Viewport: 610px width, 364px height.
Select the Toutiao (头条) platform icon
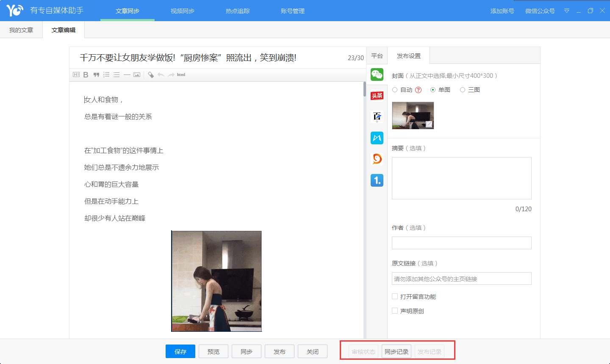tap(377, 96)
